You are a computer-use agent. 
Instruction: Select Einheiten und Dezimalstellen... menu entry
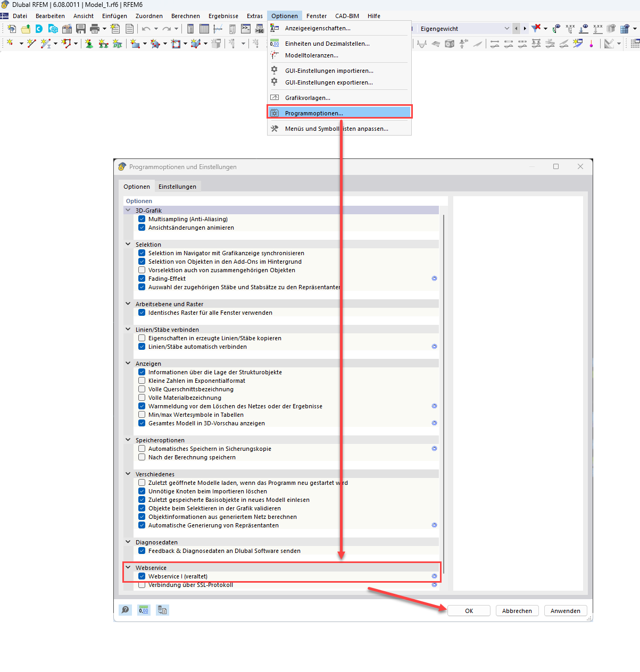pyautogui.click(x=339, y=44)
